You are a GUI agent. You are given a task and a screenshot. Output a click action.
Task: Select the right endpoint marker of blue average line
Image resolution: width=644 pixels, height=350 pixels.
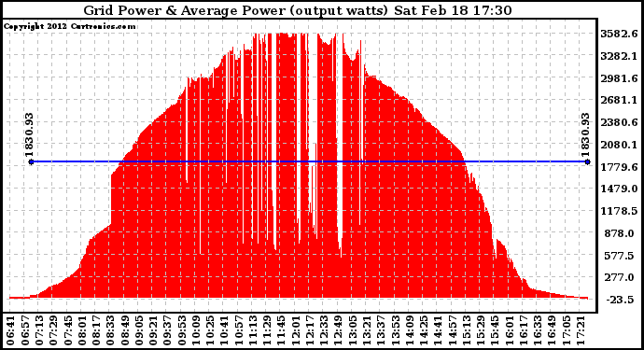[587, 161]
